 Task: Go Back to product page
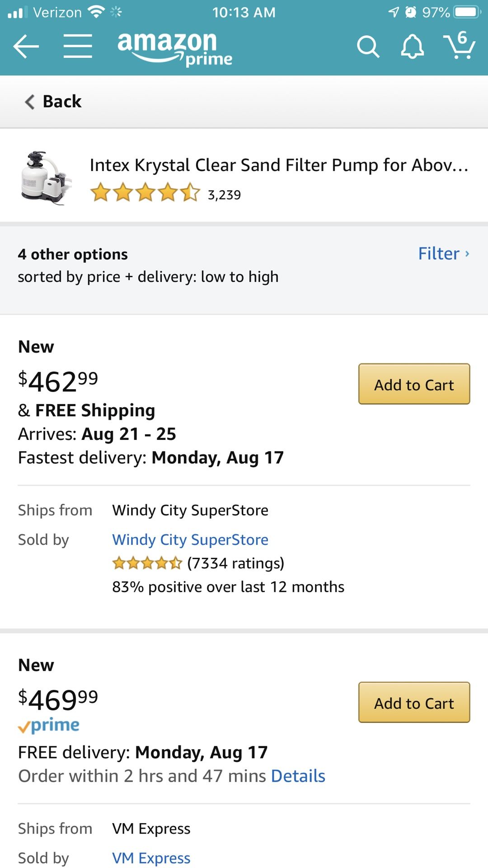click(53, 102)
